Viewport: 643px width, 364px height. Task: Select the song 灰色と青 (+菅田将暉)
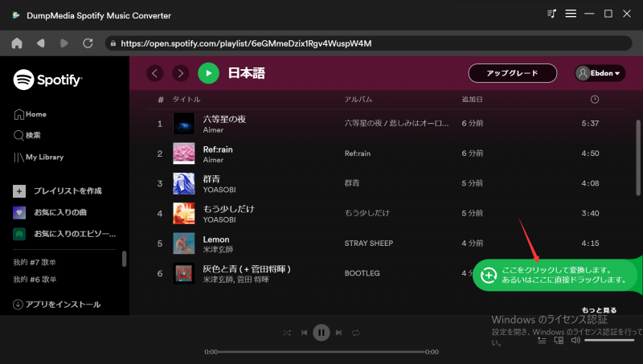(x=247, y=269)
